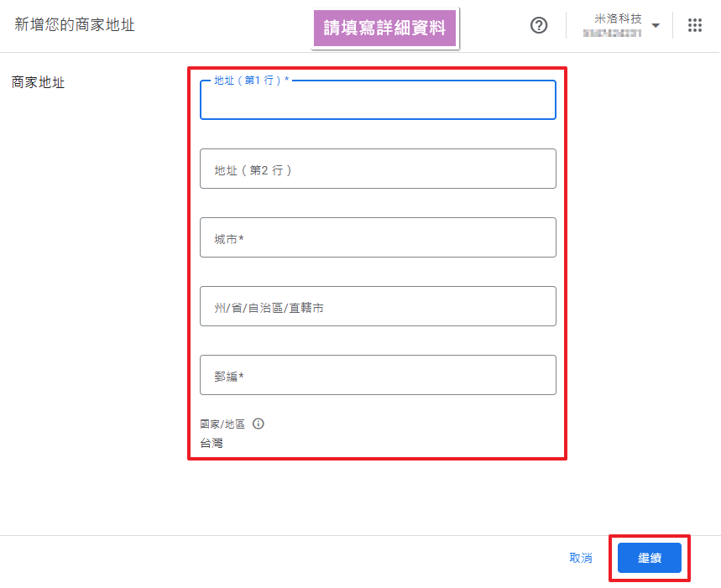The image size is (721, 588).
Task: Focus the 郵編 postal code field
Action: point(378,375)
